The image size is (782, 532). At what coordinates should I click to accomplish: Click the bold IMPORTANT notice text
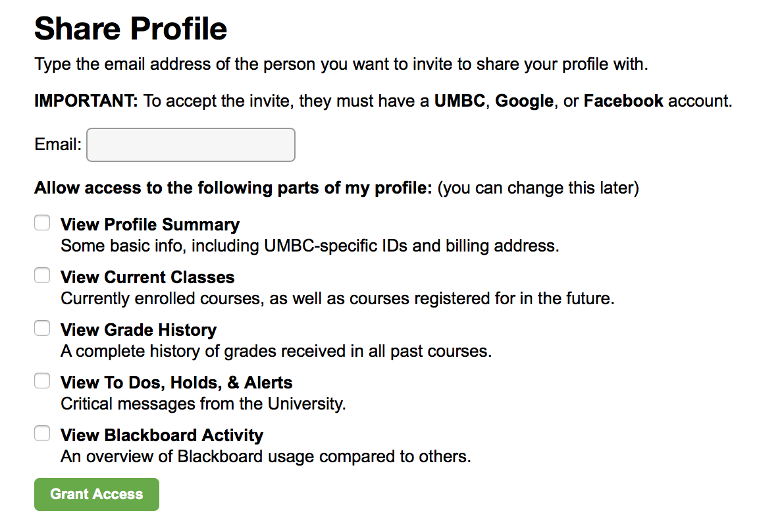[86, 101]
